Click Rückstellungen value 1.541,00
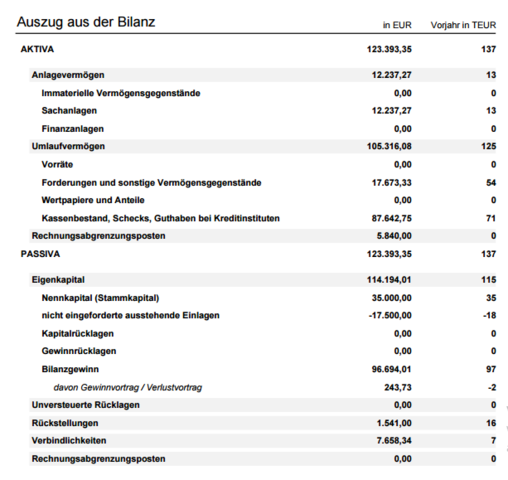The width and height of the screenshot is (508, 480). click(394, 423)
